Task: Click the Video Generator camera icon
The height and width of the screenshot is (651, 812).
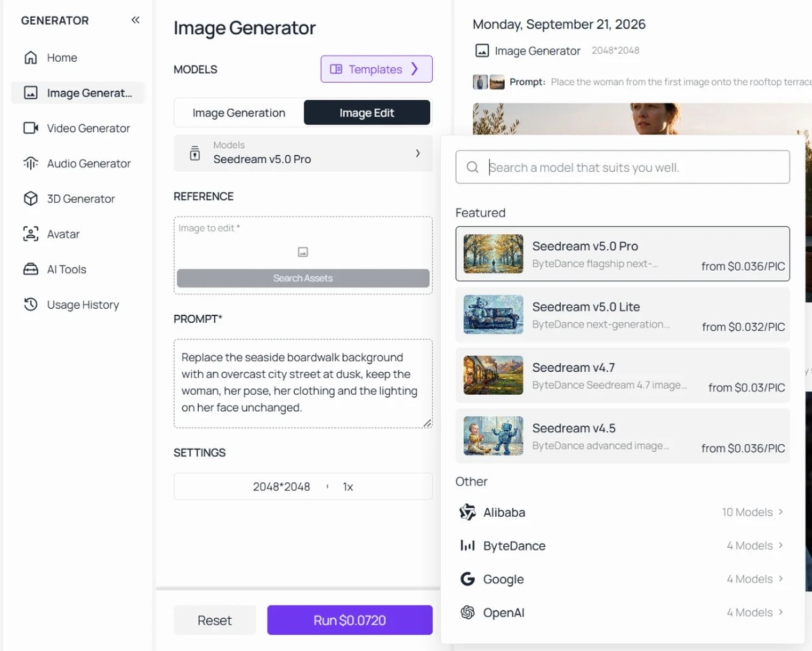Action: pyautogui.click(x=31, y=128)
